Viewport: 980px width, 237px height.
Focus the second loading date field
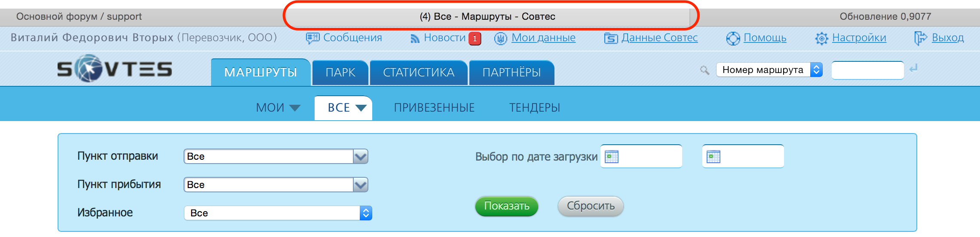pos(743,156)
